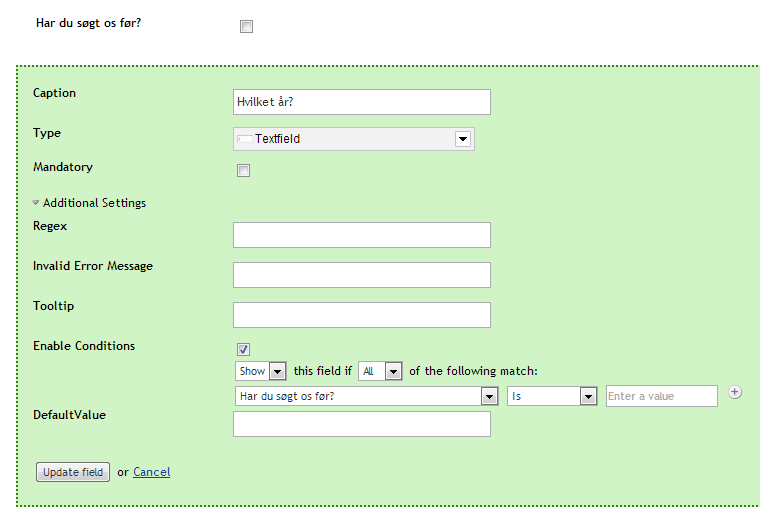Image resolution: width=760 pixels, height=520 pixels.
Task: Open the Type dropdown showing Textfield
Action: pyautogui.click(x=354, y=139)
